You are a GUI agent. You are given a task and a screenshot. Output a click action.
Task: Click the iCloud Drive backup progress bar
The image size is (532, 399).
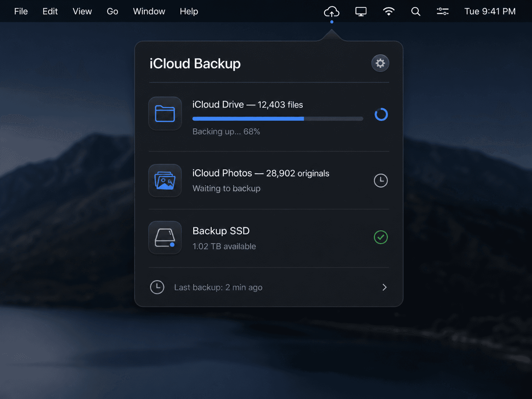tap(278, 119)
